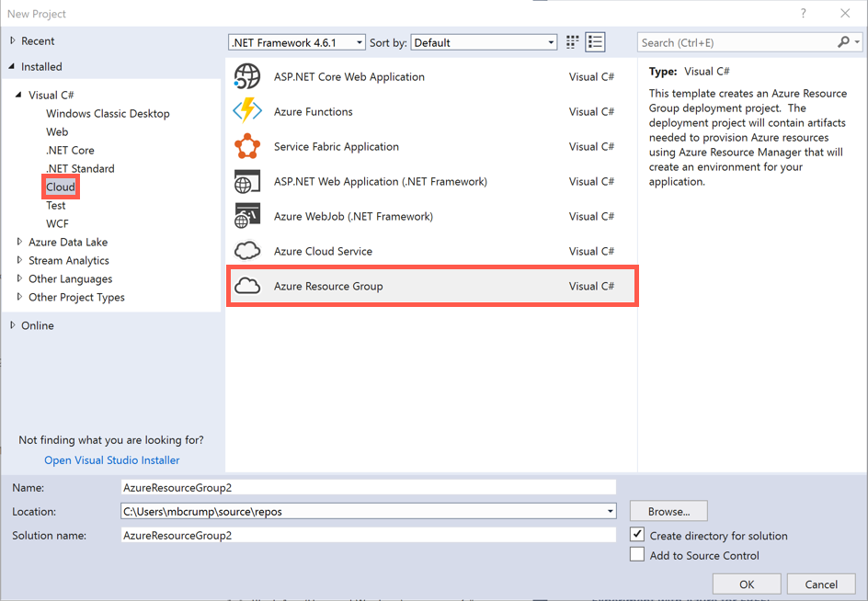Viewport: 868px width, 601px height.
Task: Select the .NET Core category
Action: [70, 150]
